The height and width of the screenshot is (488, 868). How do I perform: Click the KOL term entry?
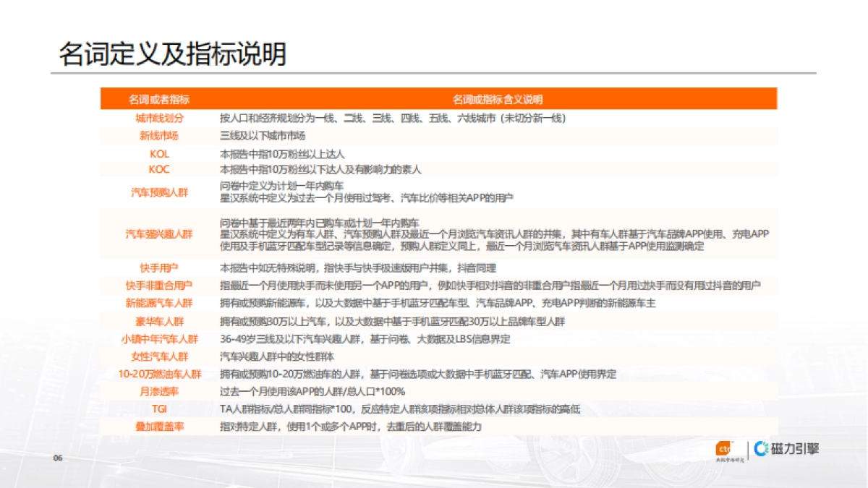pyautogui.click(x=160, y=154)
